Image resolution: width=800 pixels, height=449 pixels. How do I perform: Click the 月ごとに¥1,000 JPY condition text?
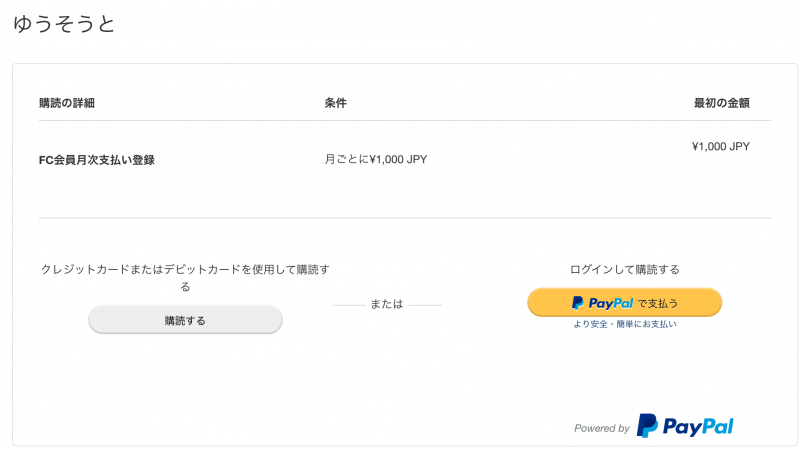click(376, 159)
